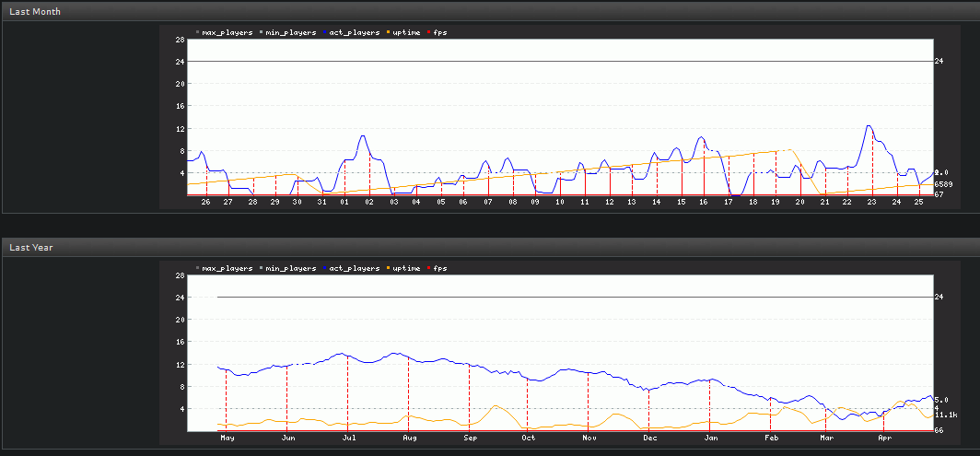Screen dimensions: 980x456
Task: Select Jan on Last Year x-axis
Action: click(710, 438)
